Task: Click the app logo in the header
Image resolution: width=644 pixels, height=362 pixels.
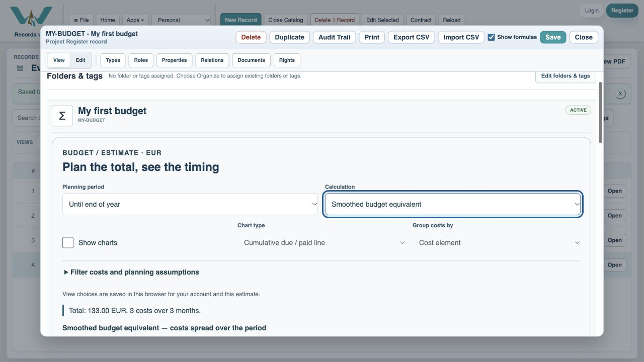Action: point(31,17)
